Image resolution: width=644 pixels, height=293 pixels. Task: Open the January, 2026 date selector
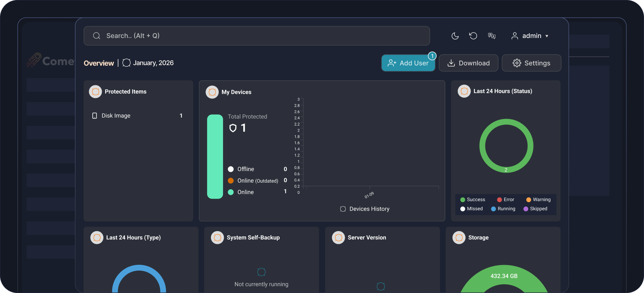(x=148, y=63)
